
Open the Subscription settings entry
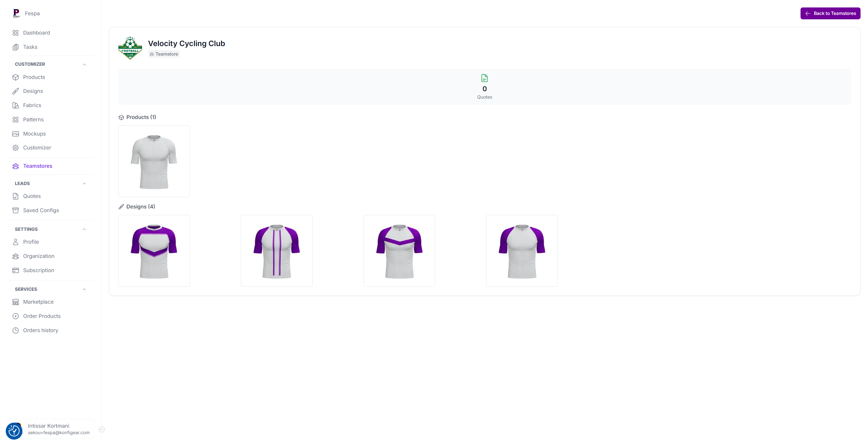pyautogui.click(x=38, y=270)
